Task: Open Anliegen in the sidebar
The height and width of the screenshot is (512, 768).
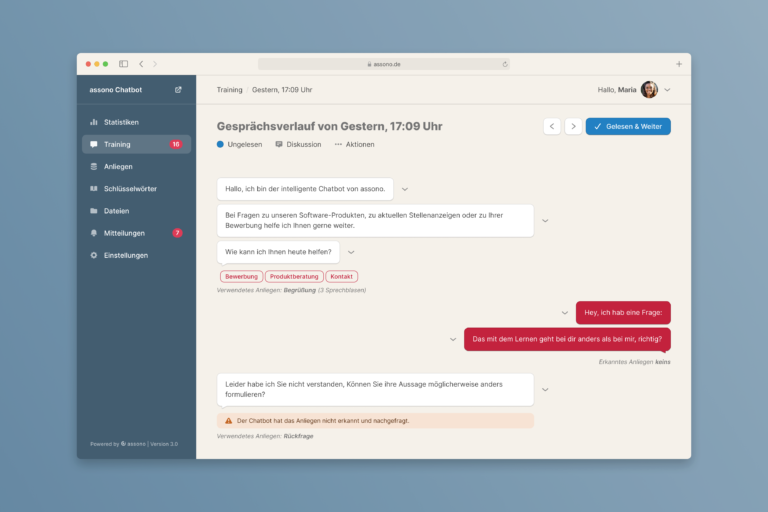Action: coord(136,167)
